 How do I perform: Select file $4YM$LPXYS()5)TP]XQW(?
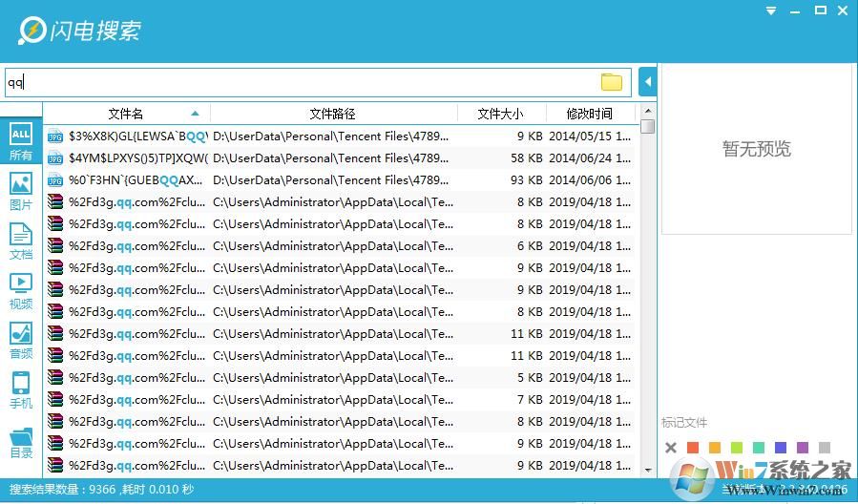click(137, 158)
